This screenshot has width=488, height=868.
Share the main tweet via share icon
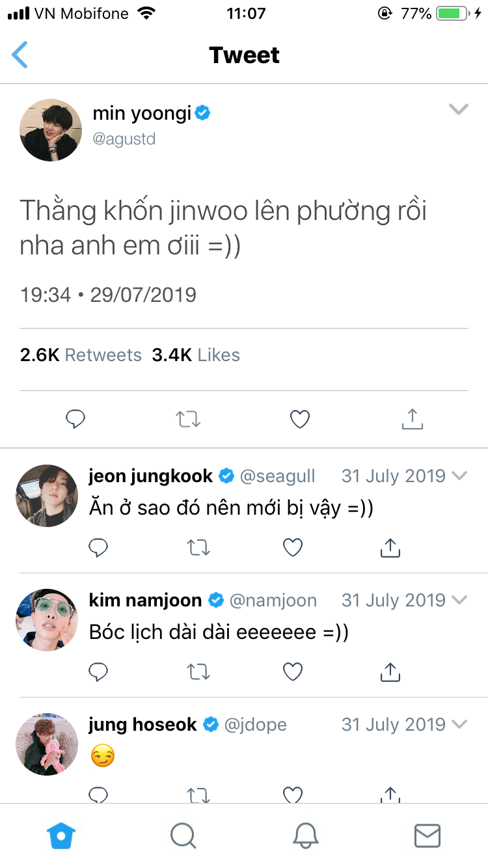pos(412,420)
